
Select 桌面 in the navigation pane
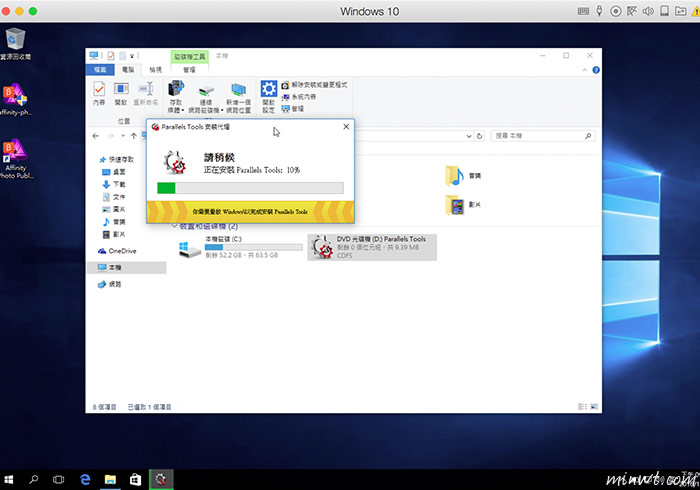coord(114,172)
